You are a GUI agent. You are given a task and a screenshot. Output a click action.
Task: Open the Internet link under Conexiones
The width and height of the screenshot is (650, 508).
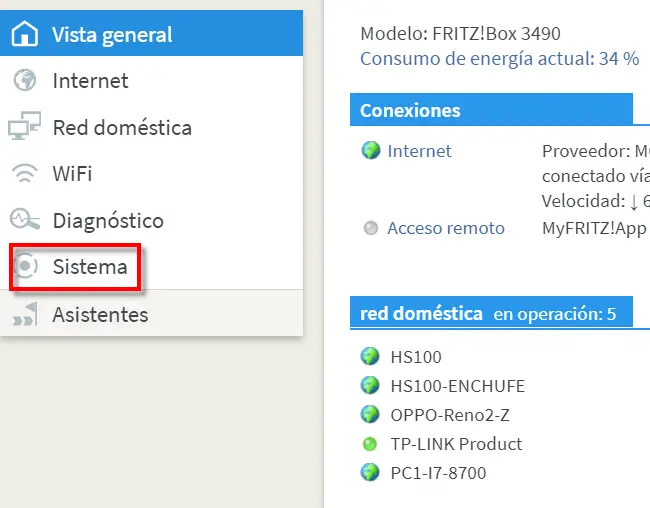(419, 151)
